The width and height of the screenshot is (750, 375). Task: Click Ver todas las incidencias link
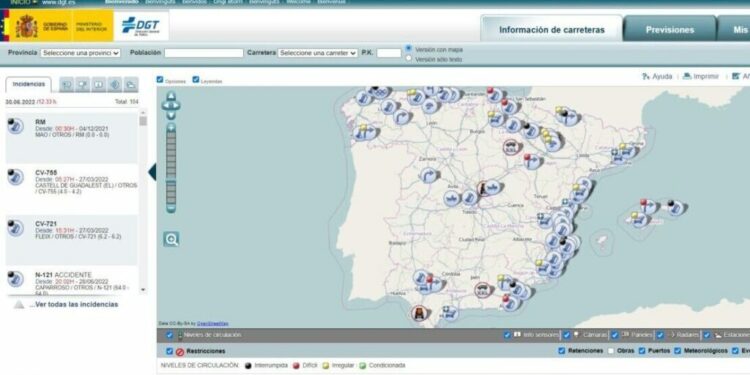point(73,305)
